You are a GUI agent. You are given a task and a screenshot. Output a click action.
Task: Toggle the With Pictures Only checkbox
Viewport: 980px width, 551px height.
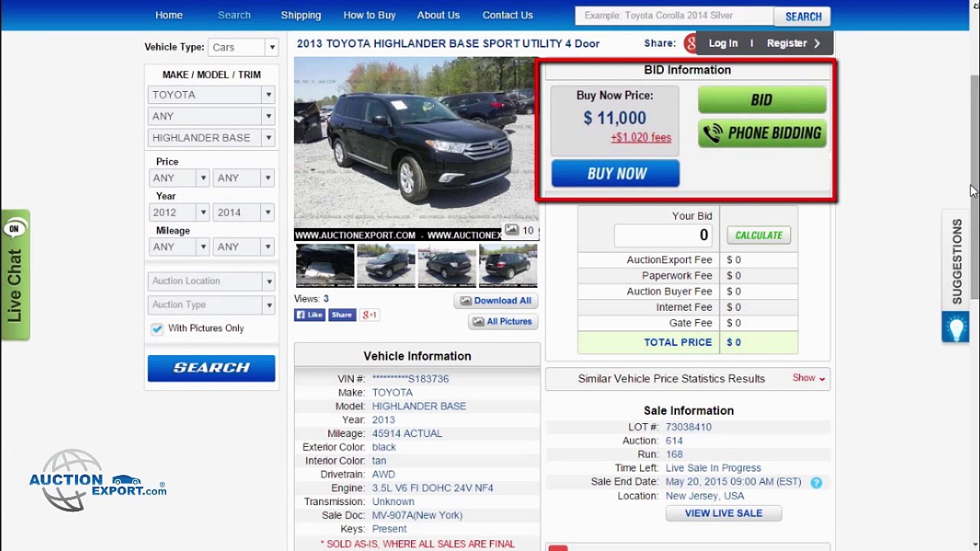pyautogui.click(x=157, y=328)
